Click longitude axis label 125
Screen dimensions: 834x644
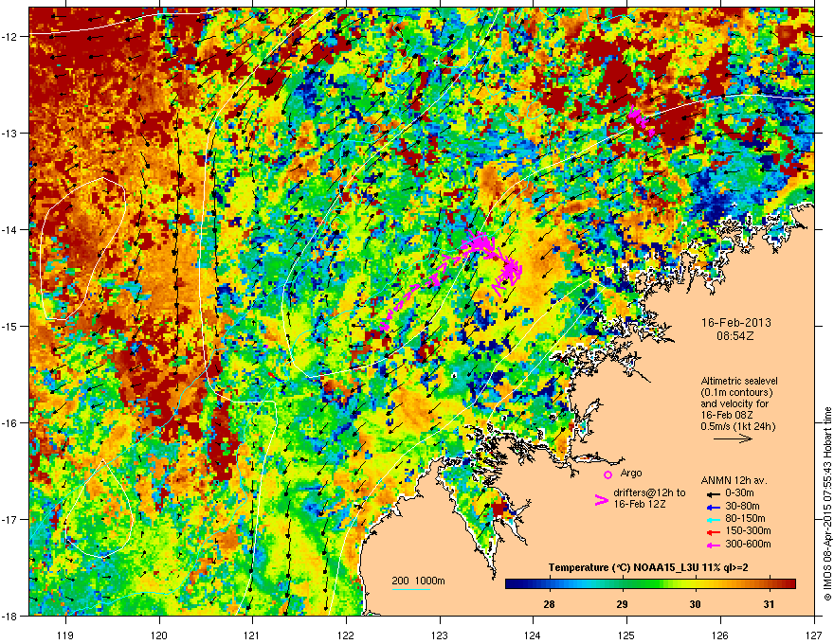click(627, 635)
